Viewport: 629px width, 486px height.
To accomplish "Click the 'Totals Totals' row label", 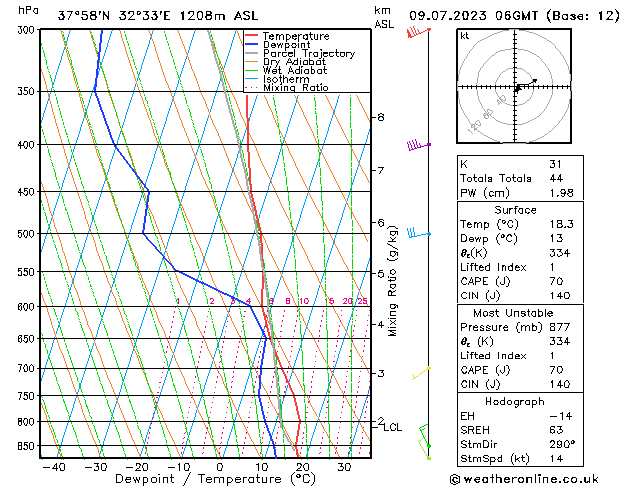I will click(x=495, y=178).
